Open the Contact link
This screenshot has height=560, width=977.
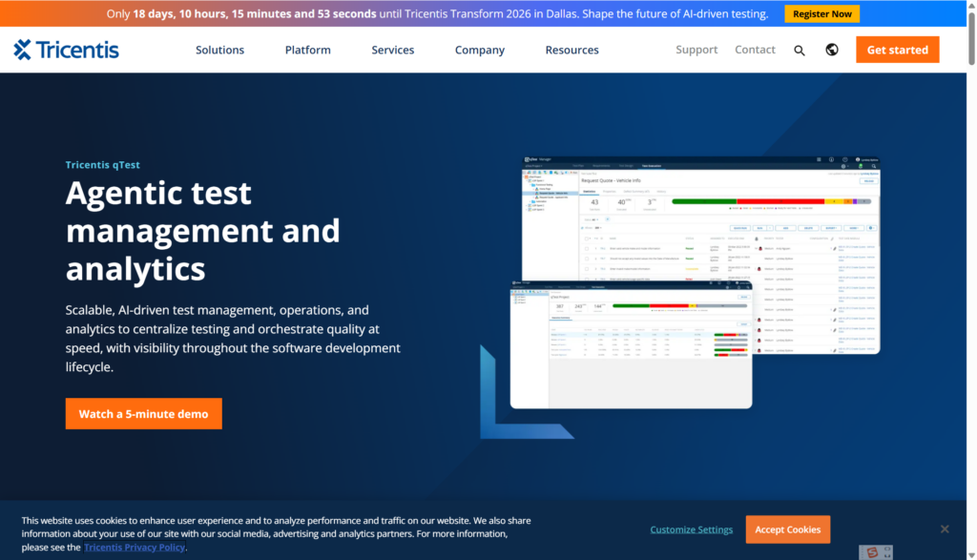coord(755,50)
